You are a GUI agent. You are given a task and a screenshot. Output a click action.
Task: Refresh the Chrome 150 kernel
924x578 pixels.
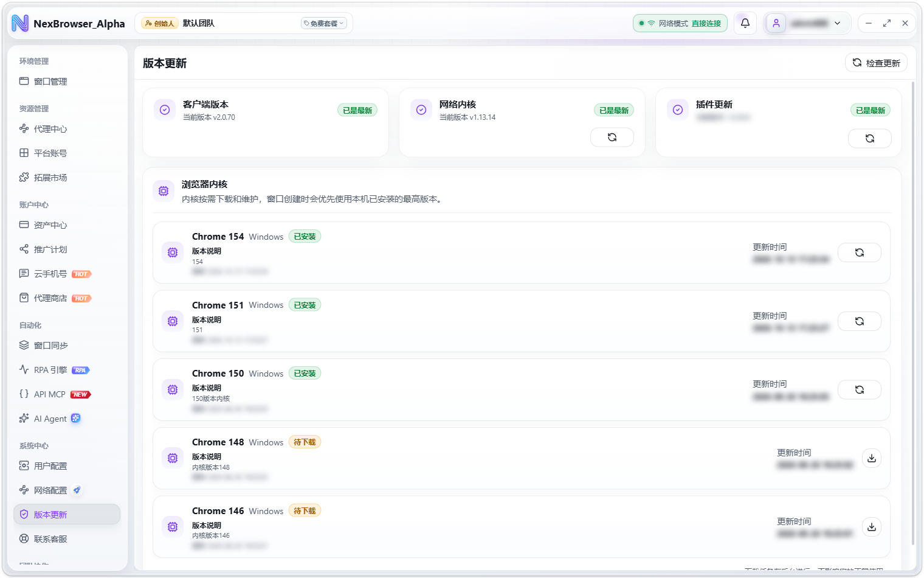pos(860,390)
